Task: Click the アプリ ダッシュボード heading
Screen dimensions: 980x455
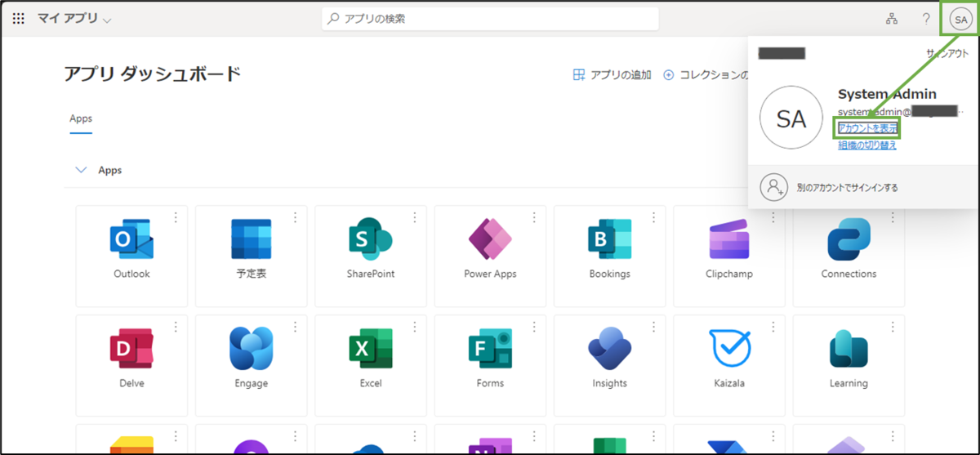Action: tap(153, 74)
